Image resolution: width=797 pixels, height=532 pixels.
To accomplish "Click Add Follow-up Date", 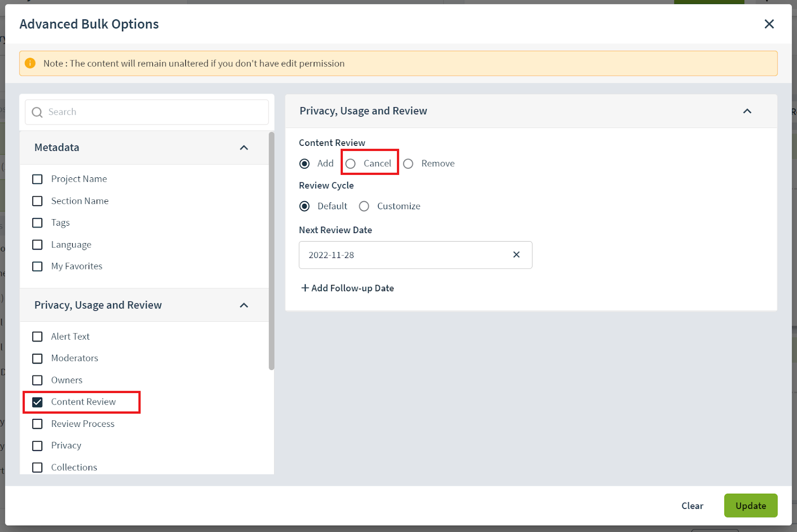I will tap(348, 288).
